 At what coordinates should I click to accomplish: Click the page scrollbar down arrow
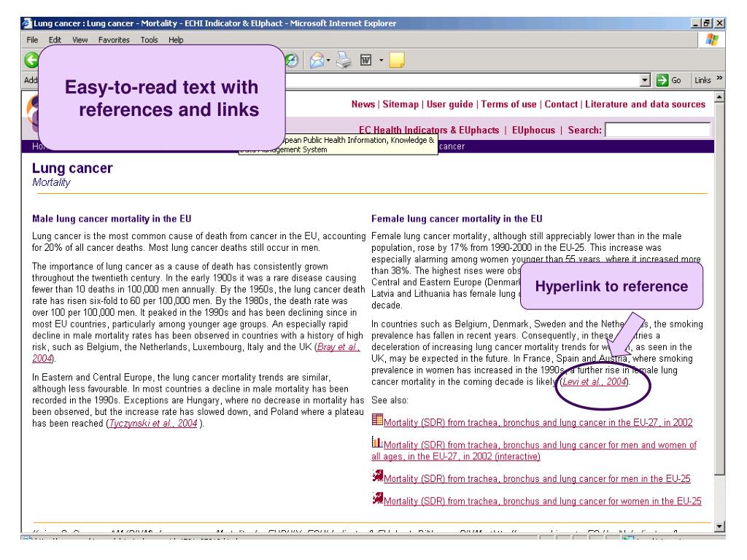click(x=720, y=526)
